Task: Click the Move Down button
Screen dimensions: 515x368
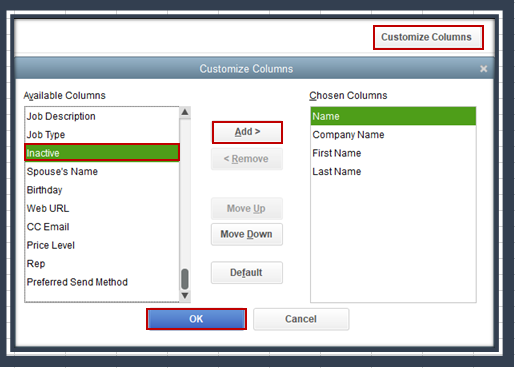Action: click(x=247, y=234)
